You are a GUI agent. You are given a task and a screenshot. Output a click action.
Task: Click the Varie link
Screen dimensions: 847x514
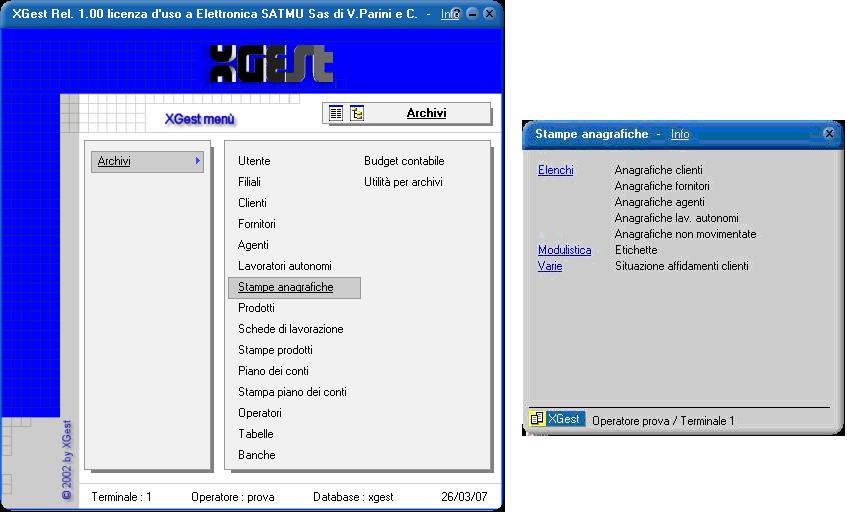(550, 266)
